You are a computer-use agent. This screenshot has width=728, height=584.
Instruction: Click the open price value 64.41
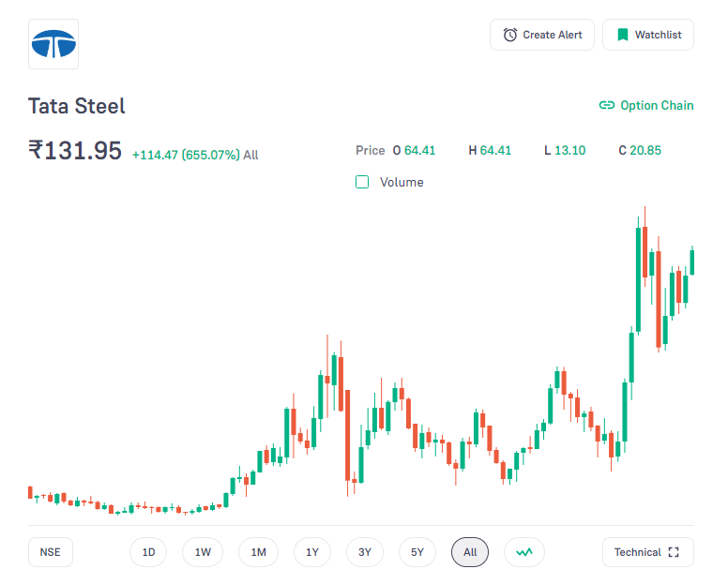point(419,150)
